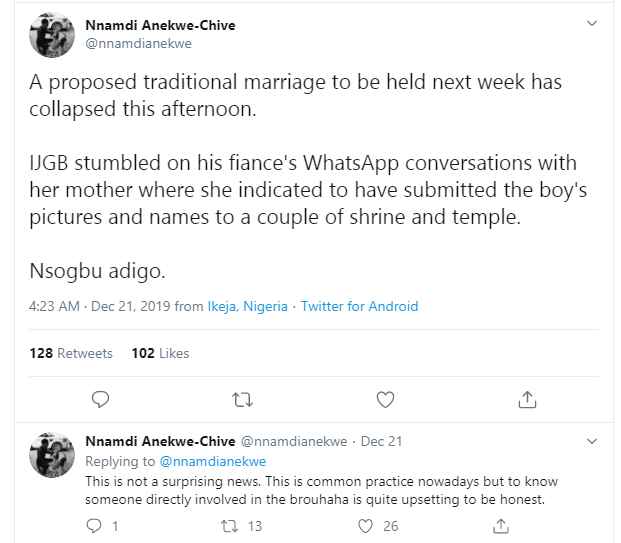
Task: Like the reply with 26 likes
Action: point(365,526)
